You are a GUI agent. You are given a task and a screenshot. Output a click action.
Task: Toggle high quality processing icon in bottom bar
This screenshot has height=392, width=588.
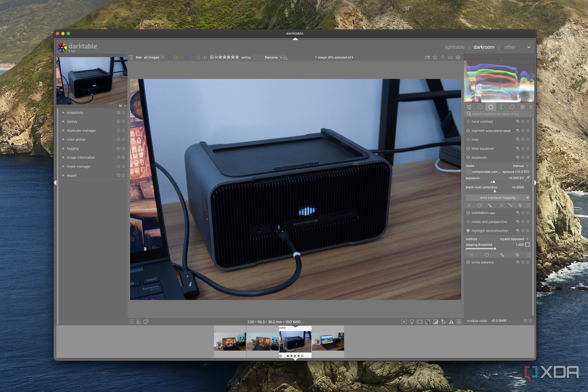pyautogui.click(x=420, y=322)
